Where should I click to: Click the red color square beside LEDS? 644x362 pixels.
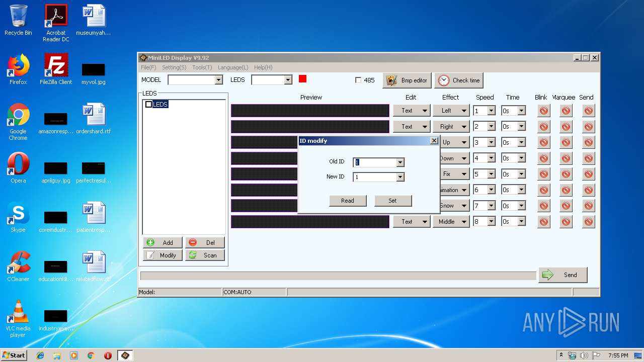coord(302,79)
